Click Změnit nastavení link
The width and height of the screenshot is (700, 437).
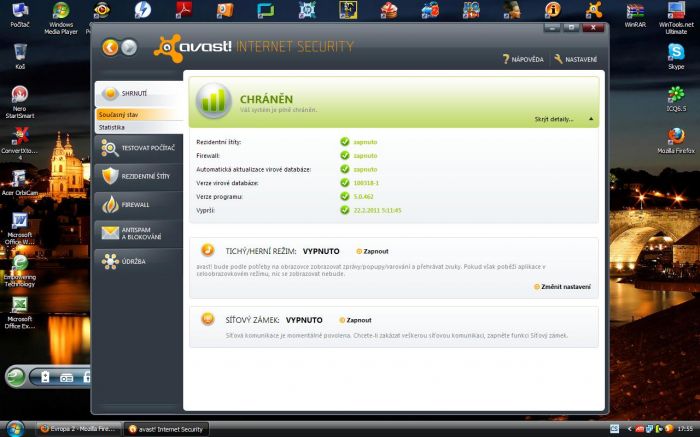tap(562, 287)
